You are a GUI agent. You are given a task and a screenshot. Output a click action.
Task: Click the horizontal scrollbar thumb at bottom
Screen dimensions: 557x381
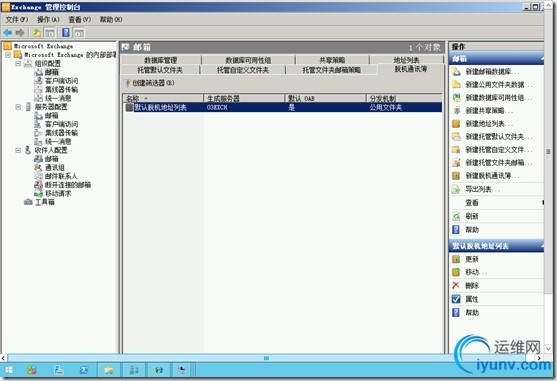tap(266, 358)
